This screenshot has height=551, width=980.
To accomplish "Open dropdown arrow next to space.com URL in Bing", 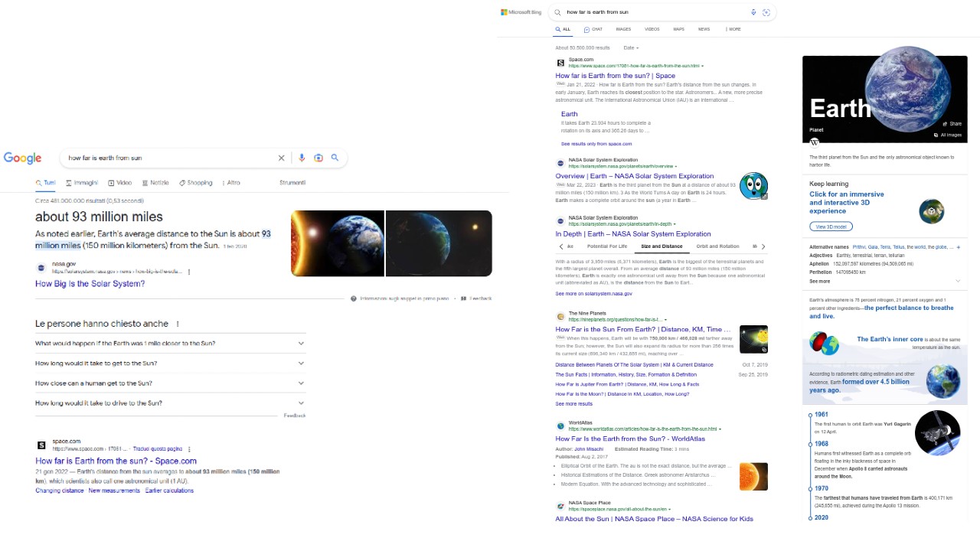I will pyautogui.click(x=702, y=66).
